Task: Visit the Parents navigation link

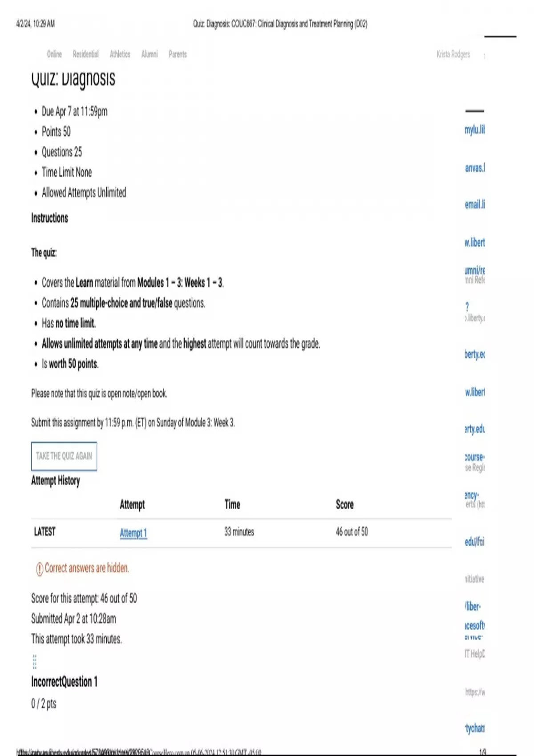Action: 178,54
